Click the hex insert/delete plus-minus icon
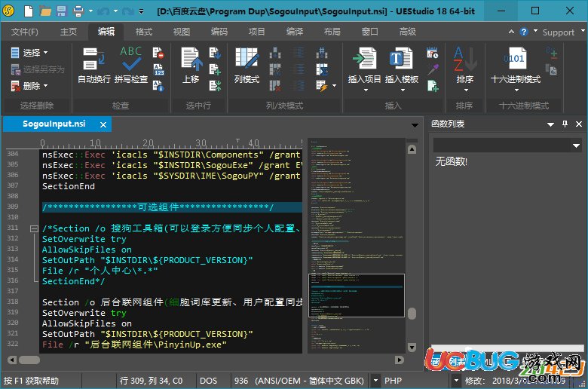This screenshot has height=389, width=588. click(551, 53)
